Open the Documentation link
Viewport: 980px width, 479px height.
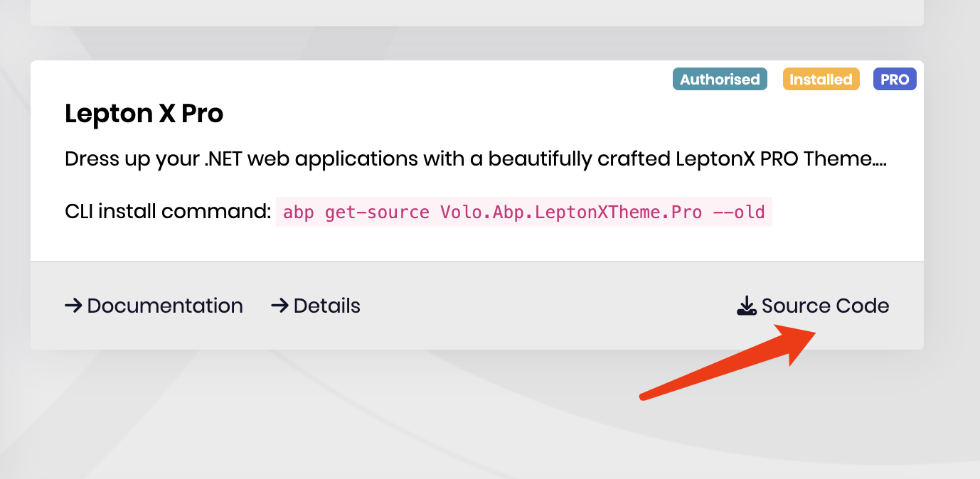coord(164,306)
